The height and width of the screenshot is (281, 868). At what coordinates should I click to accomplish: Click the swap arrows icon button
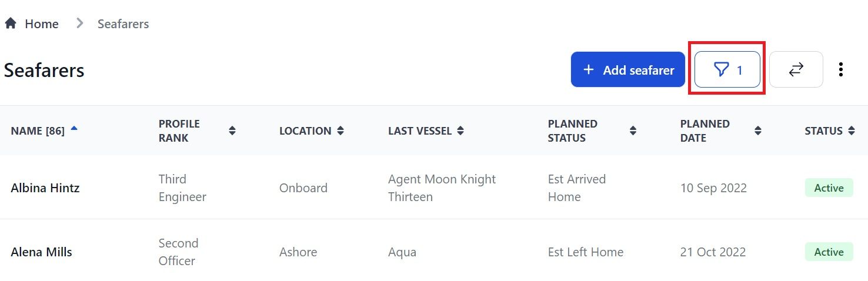pos(796,70)
